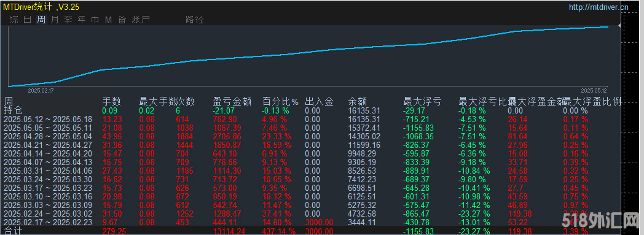Click the 2025.05.12 chart end date marker

coord(594,90)
